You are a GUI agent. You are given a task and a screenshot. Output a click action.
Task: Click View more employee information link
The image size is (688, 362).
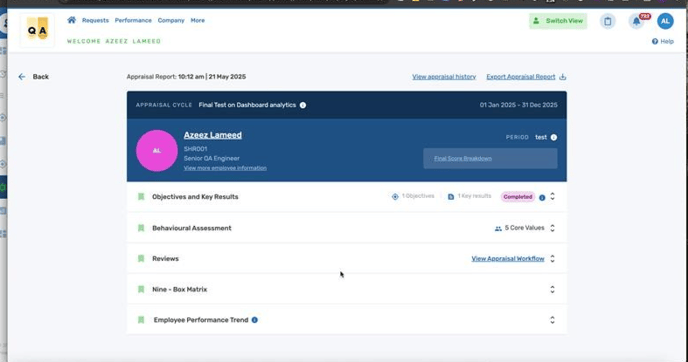pos(225,168)
